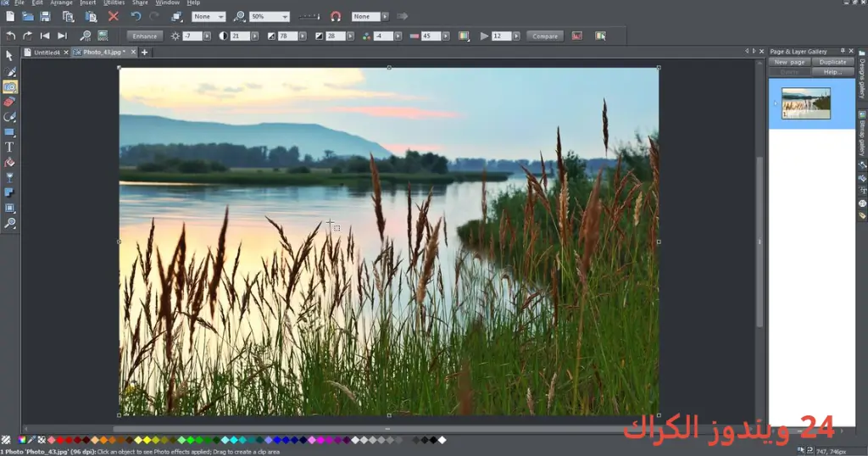868x456 pixels.
Task: Click the blue Undo arrow
Action: (x=136, y=17)
